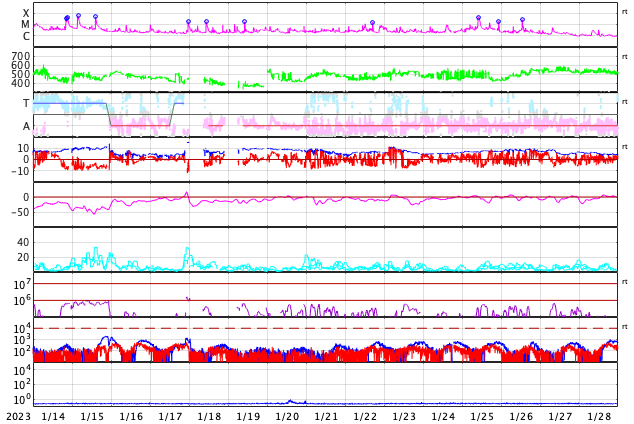Select the '1/16' date label
634x424 pixels.
tap(131, 416)
